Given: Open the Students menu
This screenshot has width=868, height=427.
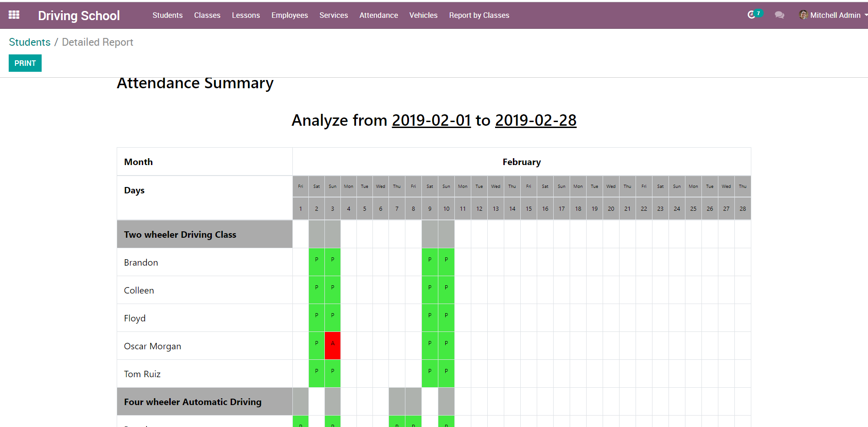Looking at the screenshot, I should pyautogui.click(x=167, y=15).
